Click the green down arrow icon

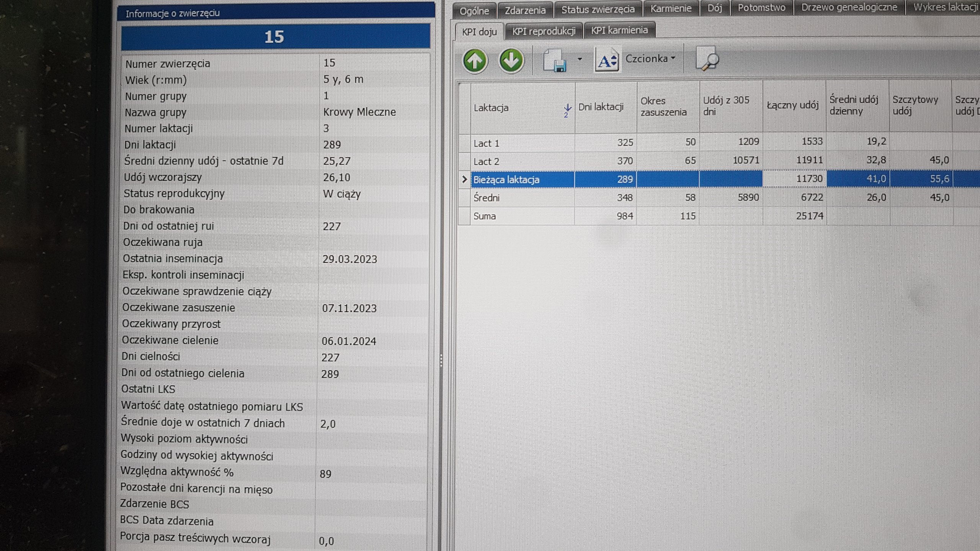coord(511,60)
